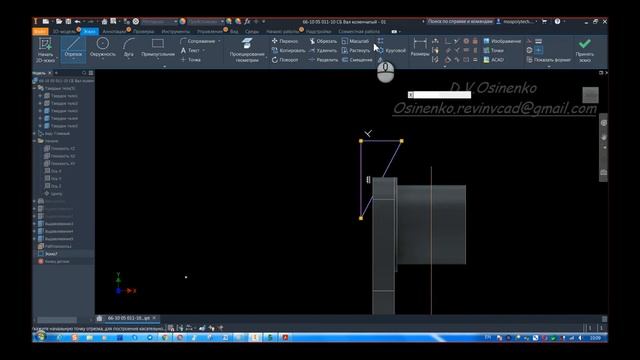Select the Rotate (Поворот) tool
Viewport: 640px width, 360px height.
tap(285, 60)
